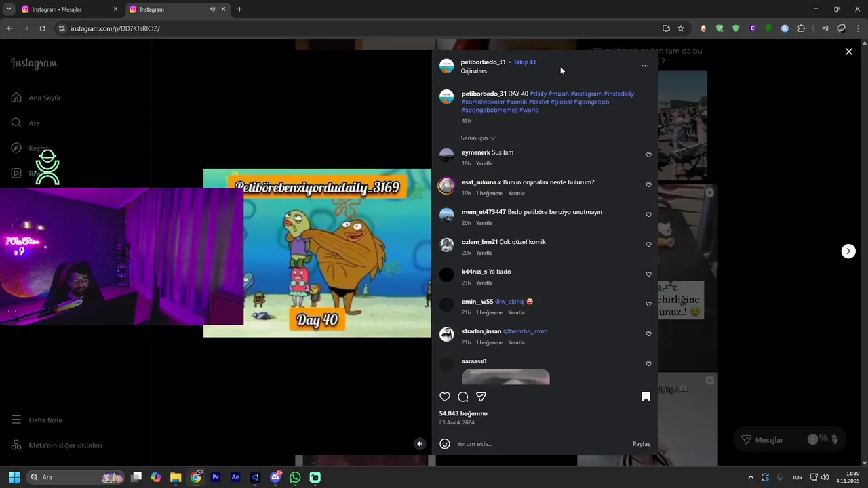Mute the playing Instagram tab's audio icon
The image size is (868, 488).
(212, 9)
